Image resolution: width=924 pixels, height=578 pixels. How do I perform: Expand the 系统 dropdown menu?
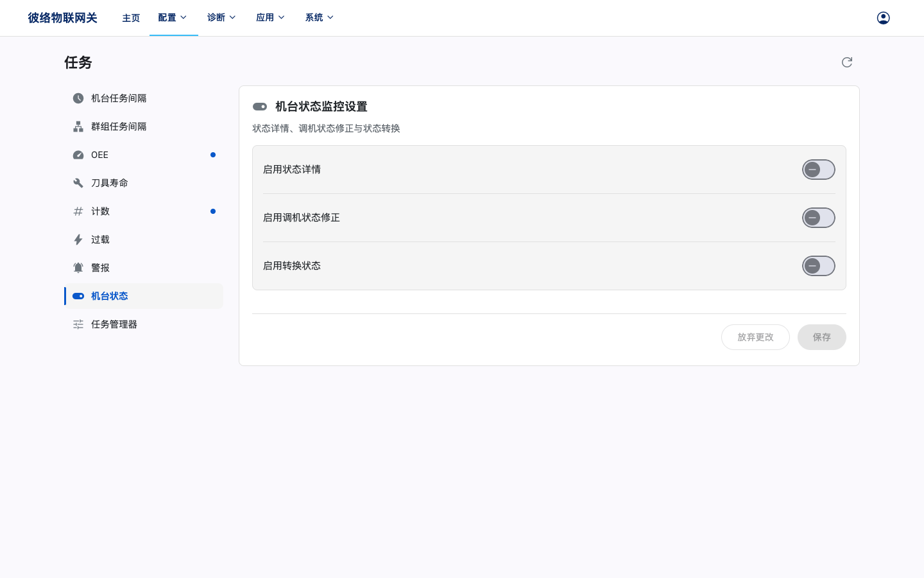tap(320, 18)
